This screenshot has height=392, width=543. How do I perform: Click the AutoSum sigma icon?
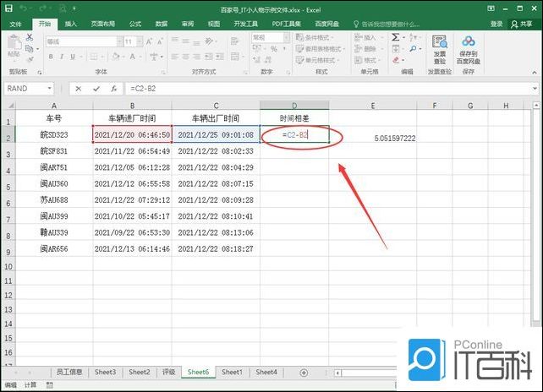click(x=395, y=38)
